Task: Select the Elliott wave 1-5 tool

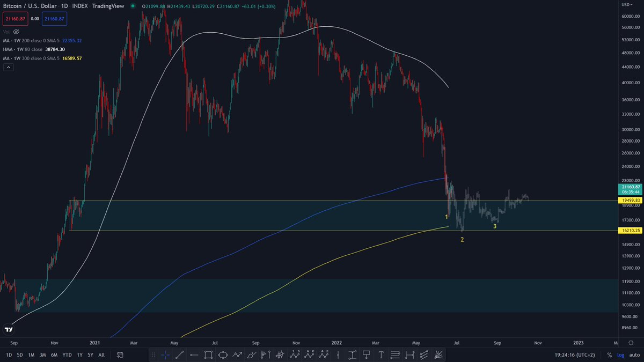Action: click(x=295, y=354)
